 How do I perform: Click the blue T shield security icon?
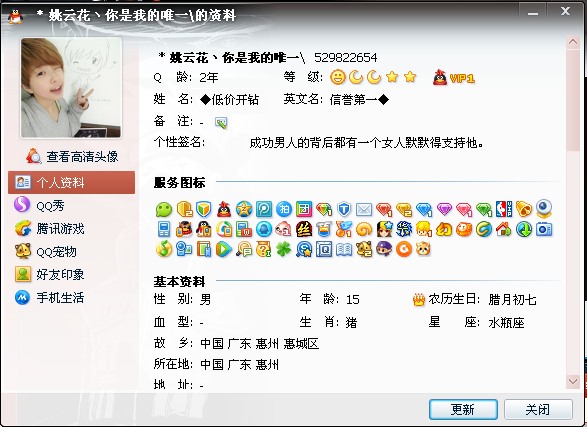click(x=344, y=210)
